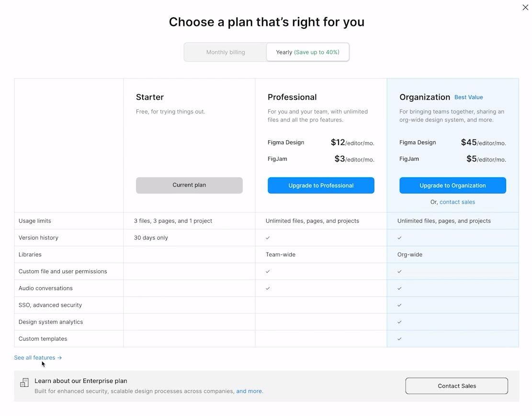Select Yearly billing option

coord(307,52)
